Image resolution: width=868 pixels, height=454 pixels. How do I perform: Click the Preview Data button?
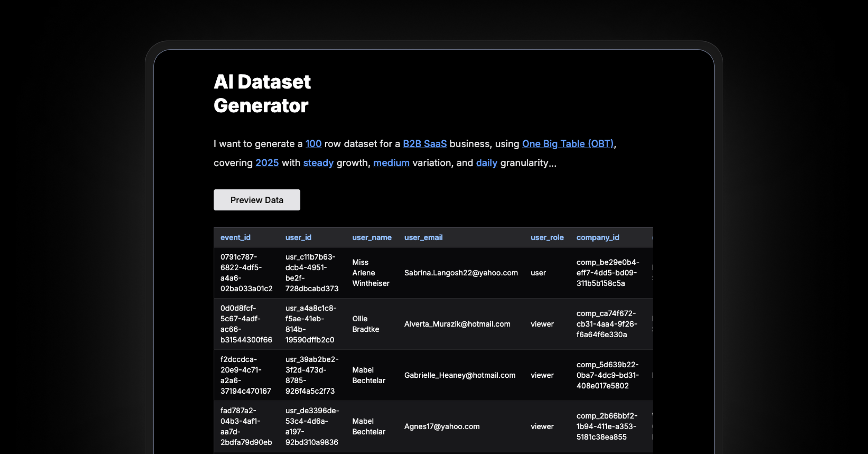(x=257, y=200)
